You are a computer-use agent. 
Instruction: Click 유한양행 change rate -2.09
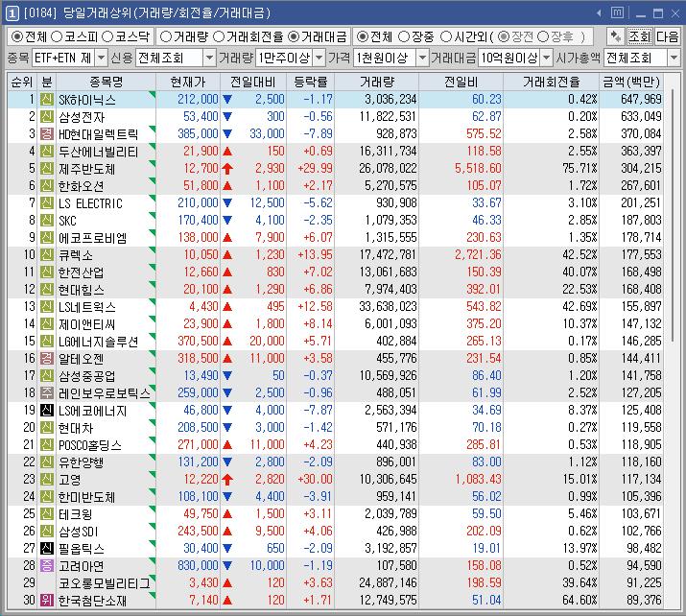319,462
